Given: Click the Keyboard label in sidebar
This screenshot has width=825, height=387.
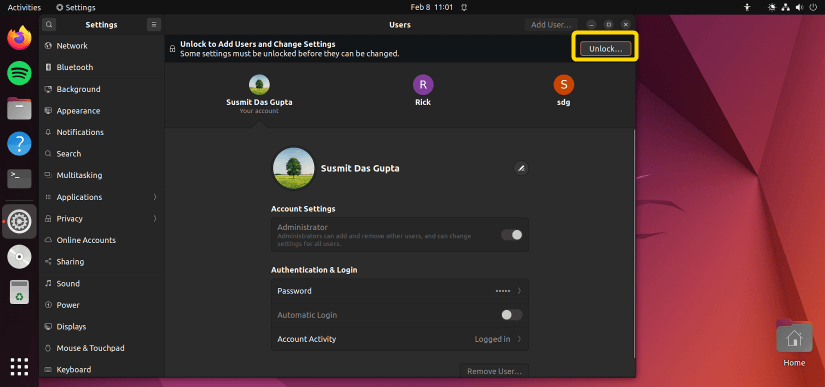Looking at the screenshot, I should click(x=74, y=370).
